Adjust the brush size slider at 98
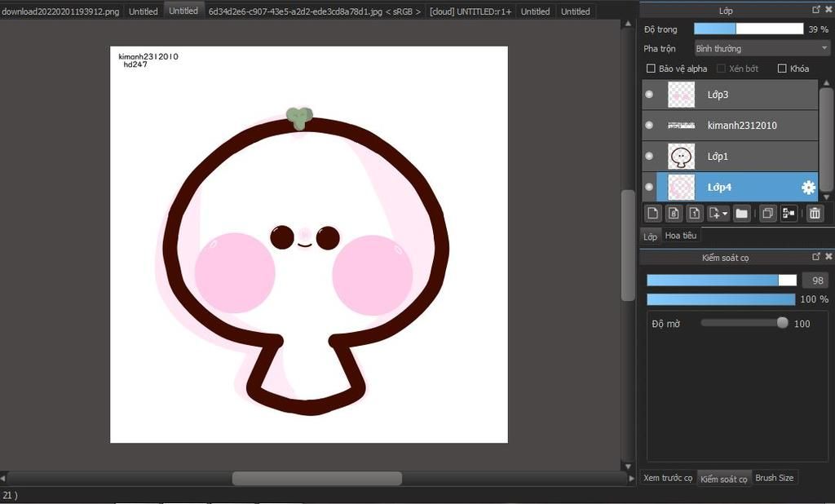 pyautogui.click(x=722, y=281)
